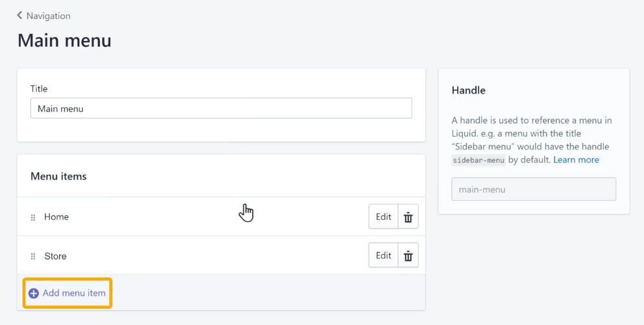
Task: Delete the Store menu item with trash icon
Action: 408,256
